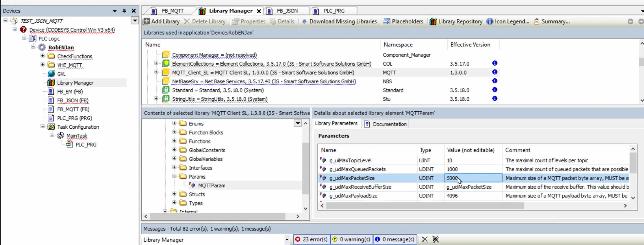Select the GVL global variable list

(61, 74)
